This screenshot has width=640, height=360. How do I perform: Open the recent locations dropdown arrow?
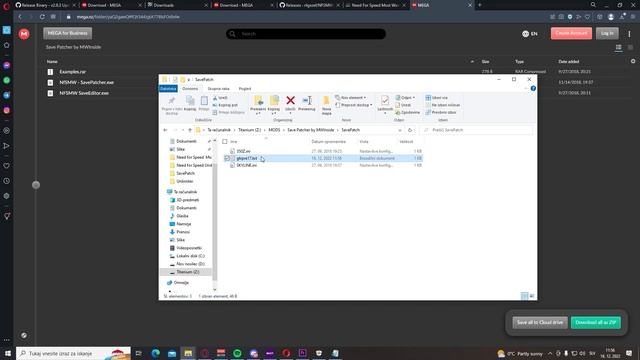[183, 130]
